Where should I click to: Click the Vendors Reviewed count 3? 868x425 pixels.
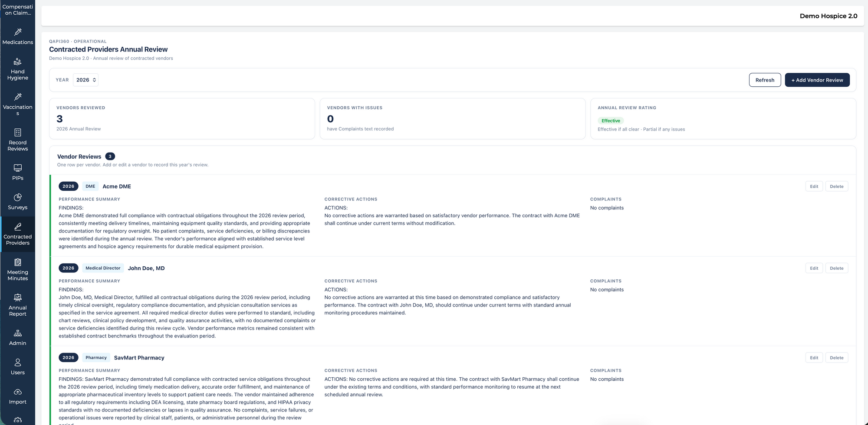[59, 119]
